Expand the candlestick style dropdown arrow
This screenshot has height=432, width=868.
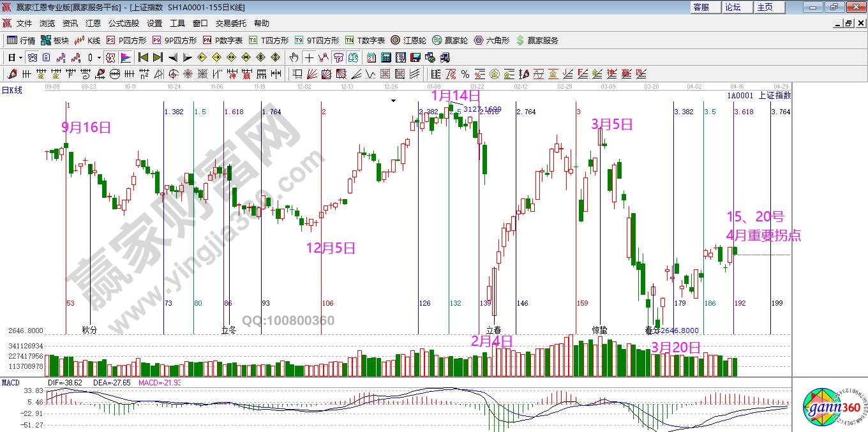coord(99,57)
